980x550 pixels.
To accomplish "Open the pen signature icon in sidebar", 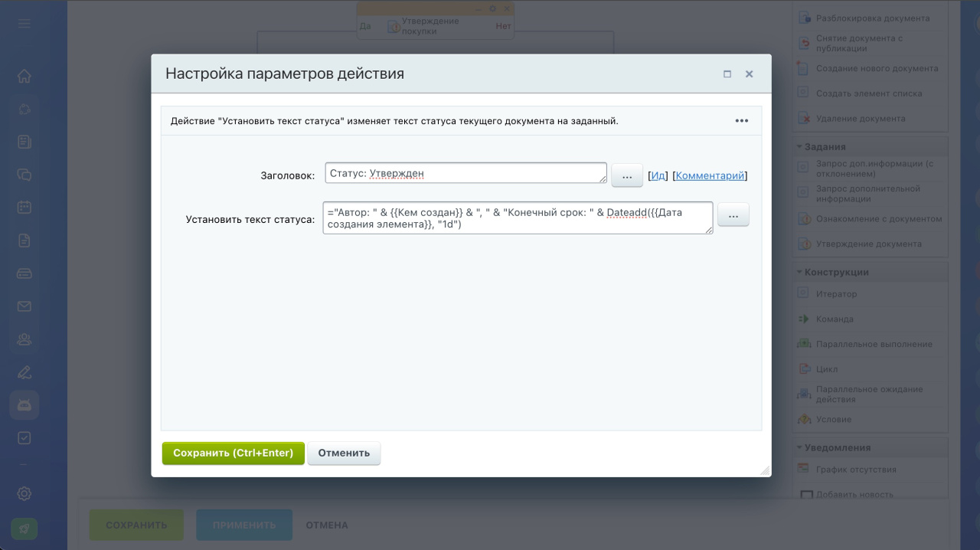I will pos(24,372).
